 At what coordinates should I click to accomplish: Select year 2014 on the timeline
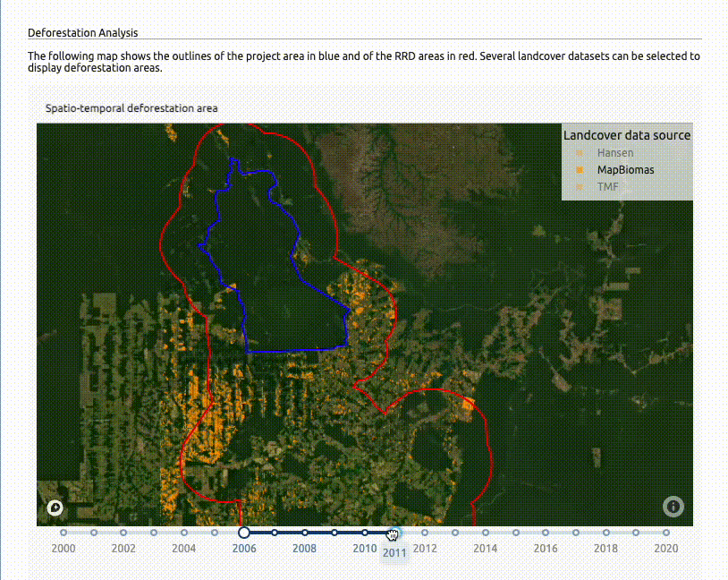pyautogui.click(x=486, y=533)
